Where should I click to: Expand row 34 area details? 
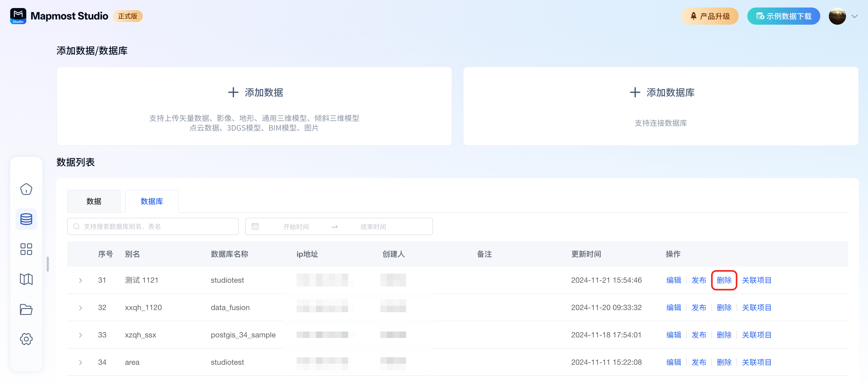pos(80,362)
